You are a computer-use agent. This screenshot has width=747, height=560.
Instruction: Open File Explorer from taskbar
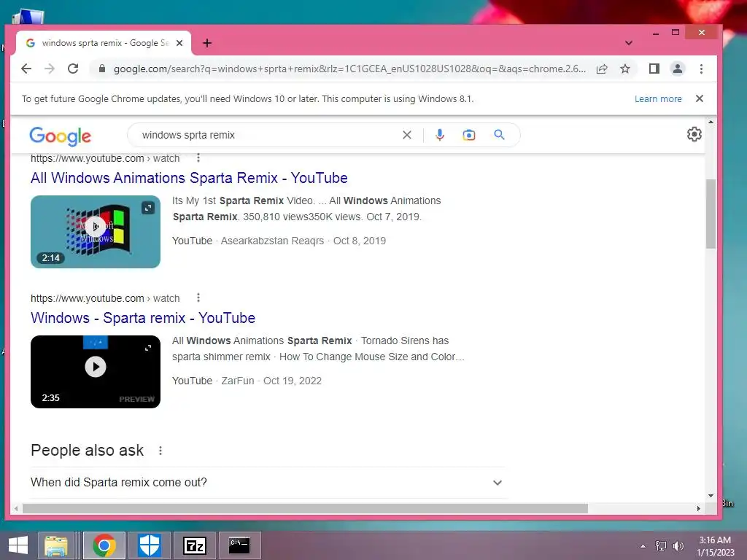click(56, 545)
